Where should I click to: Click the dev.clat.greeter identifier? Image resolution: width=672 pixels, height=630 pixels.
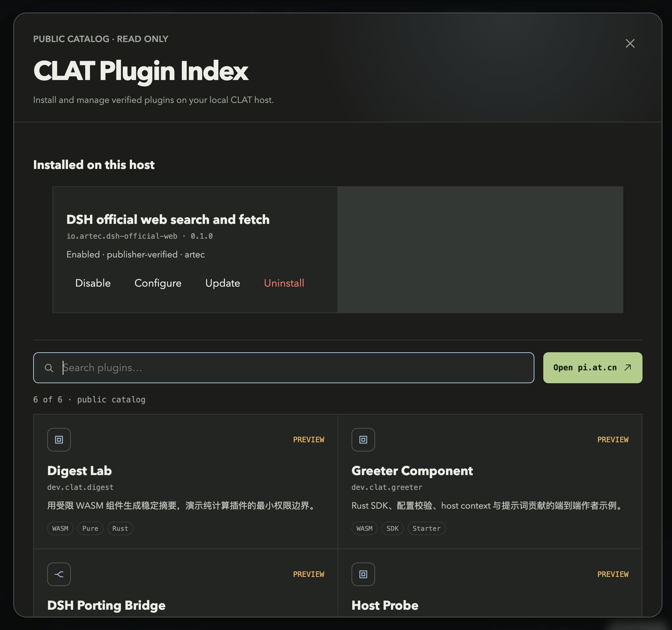(387, 487)
